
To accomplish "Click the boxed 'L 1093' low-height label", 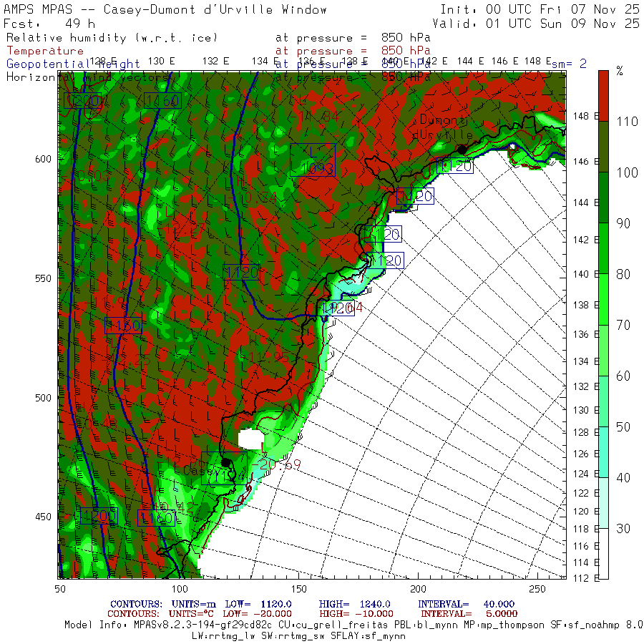I will [x=313, y=160].
